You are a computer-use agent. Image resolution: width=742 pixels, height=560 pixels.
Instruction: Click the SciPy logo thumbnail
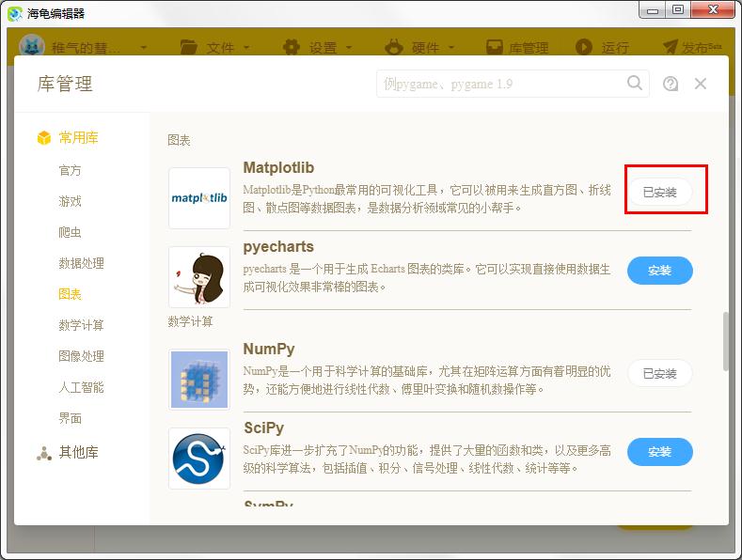[x=199, y=459]
